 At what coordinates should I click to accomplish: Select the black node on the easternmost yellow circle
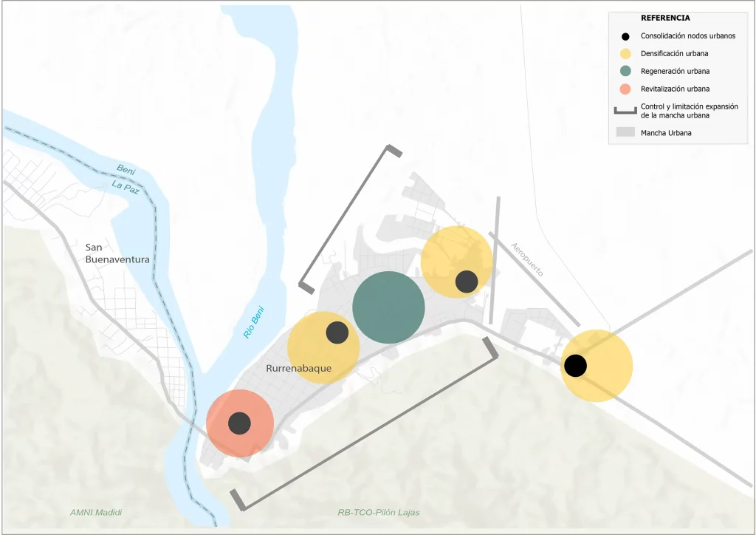(575, 365)
